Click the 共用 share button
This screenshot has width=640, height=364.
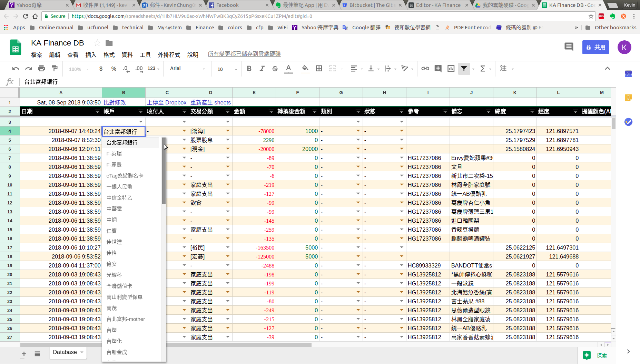pos(595,47)
